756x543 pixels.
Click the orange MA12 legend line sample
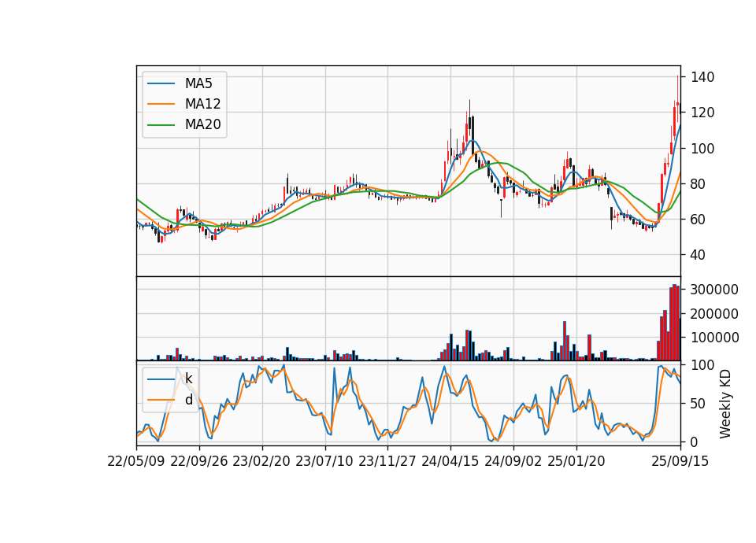click(x=161, y=104)
